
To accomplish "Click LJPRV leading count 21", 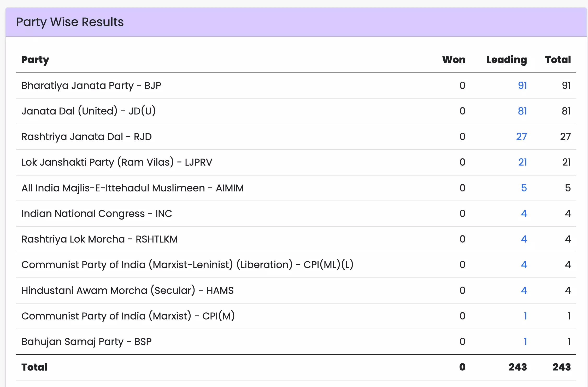I will 522,162.
